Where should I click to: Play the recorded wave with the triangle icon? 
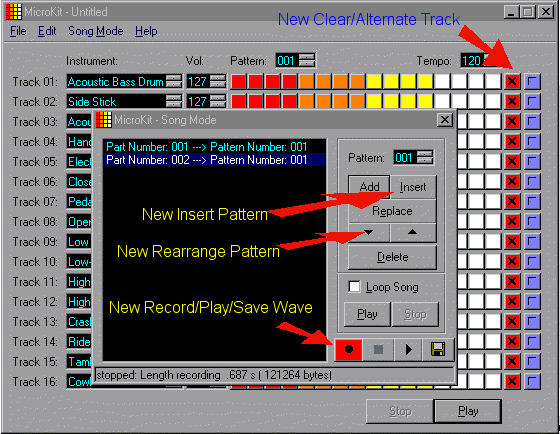pyautogui.click(x=408, y=349)
